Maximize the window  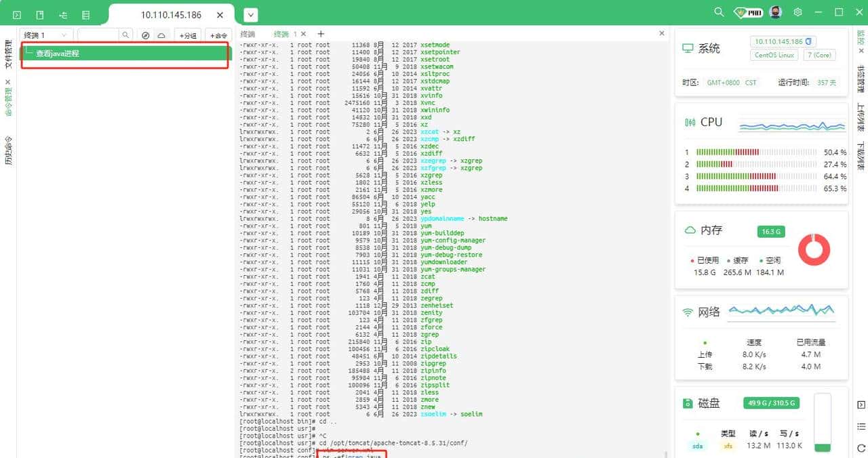coord(839,12)
